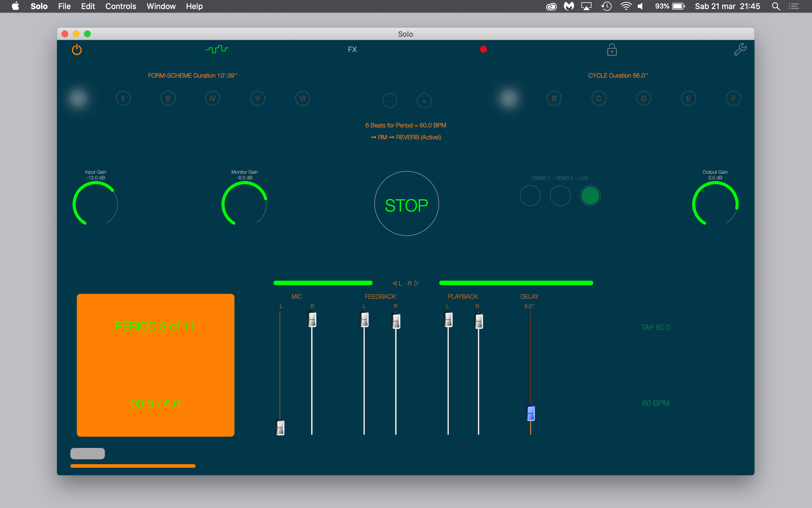Open the Wi-Fi menu

point(626,6)
